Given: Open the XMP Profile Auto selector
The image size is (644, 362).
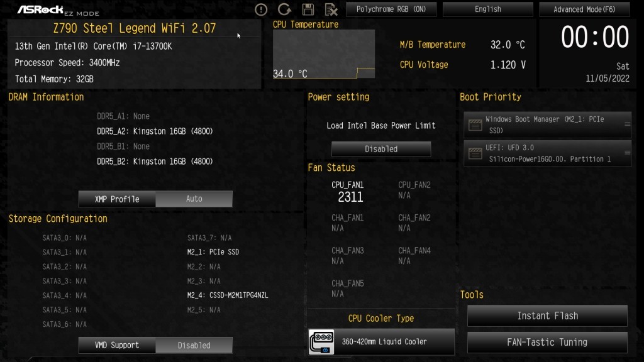Looking at the screenshot, I should tap(194, 199).
